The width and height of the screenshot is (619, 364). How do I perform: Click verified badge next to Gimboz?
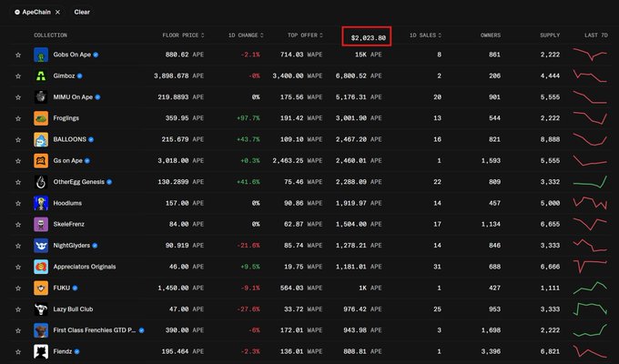tap(80, 76)
